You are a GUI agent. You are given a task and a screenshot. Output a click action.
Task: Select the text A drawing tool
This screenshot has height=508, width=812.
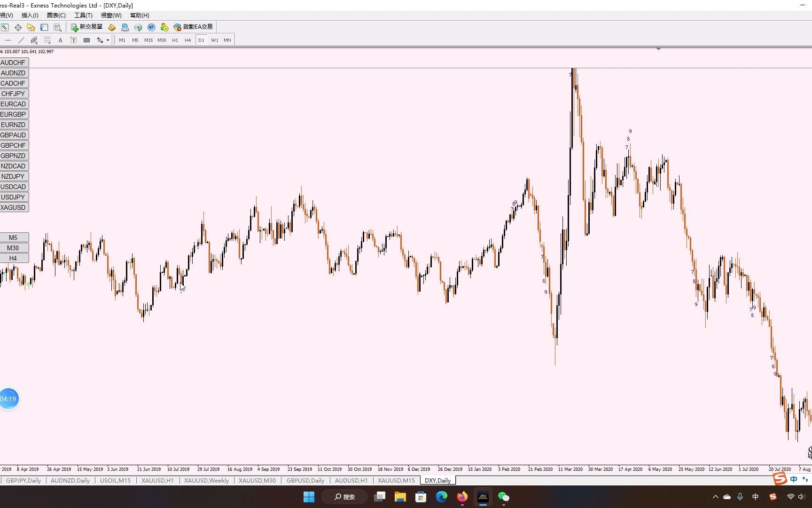60,40
